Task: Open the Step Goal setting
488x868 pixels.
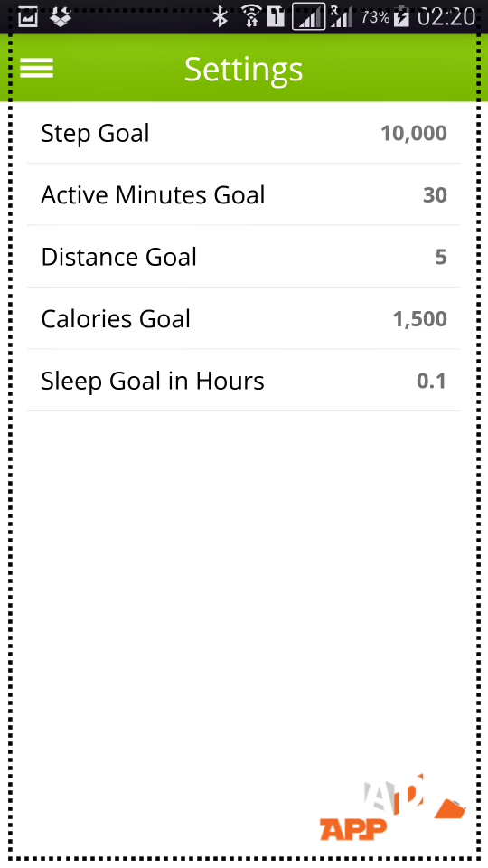Action: 243,133
